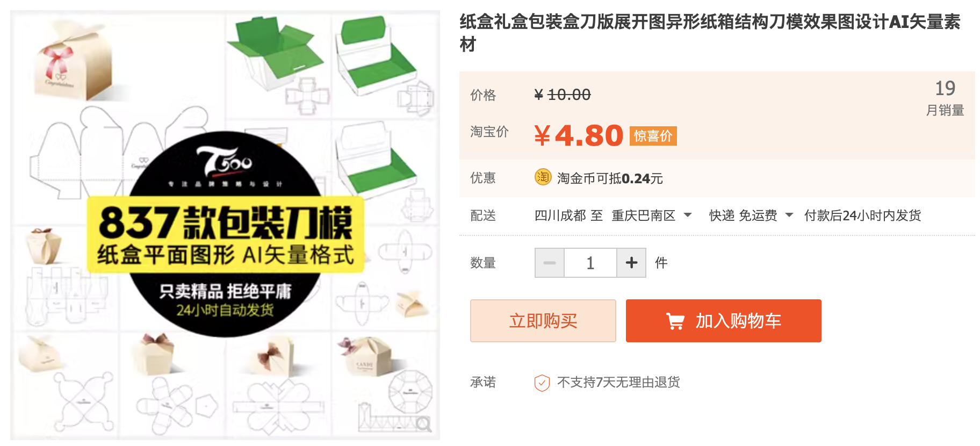Viewport: 980px width, 446px height.
Task: Increase quantity with the plus button
Action: tap(631, 263)
